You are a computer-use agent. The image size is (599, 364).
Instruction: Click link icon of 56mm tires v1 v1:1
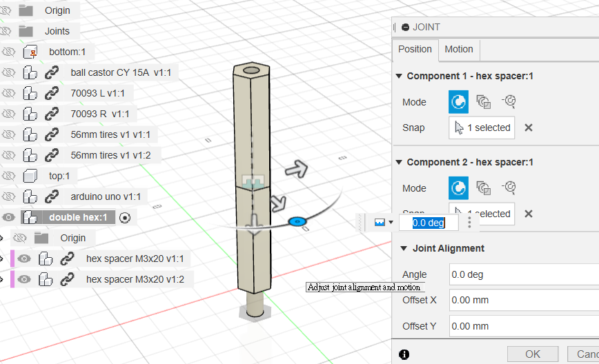coord(52,134)
